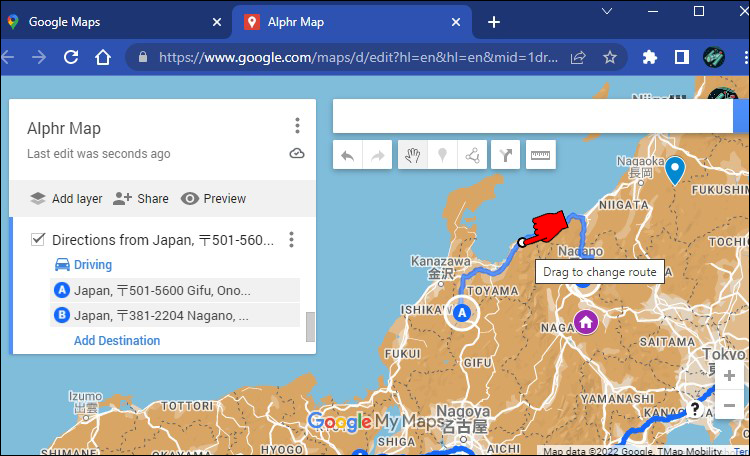Switch to the Google Maps browser tab
Image resolution: width=750 pixels, height=456 pixels.
coord(115,22)
